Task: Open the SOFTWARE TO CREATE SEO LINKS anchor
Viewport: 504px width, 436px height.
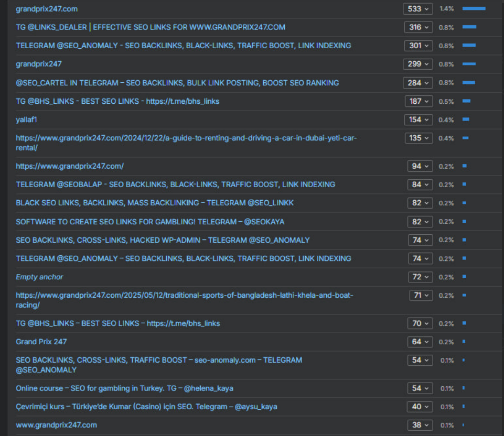Action: click(150, 222)
